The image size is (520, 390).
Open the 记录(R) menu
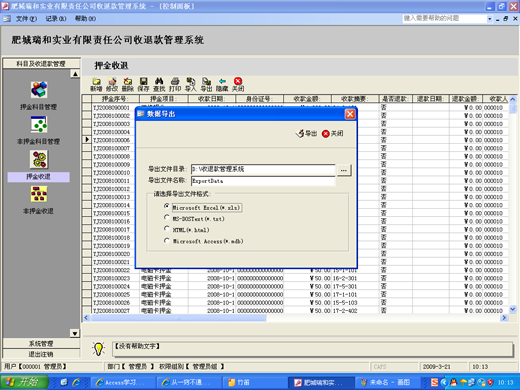(56, 19)
